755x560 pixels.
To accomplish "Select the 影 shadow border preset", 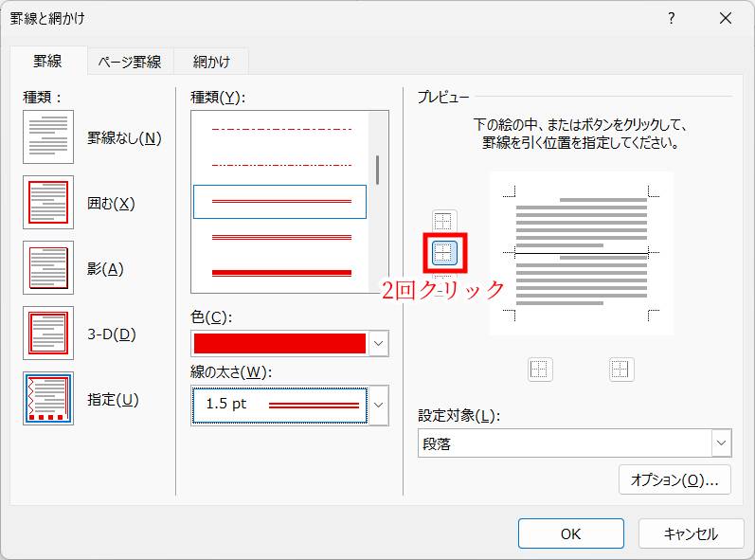I will [48, 268].
